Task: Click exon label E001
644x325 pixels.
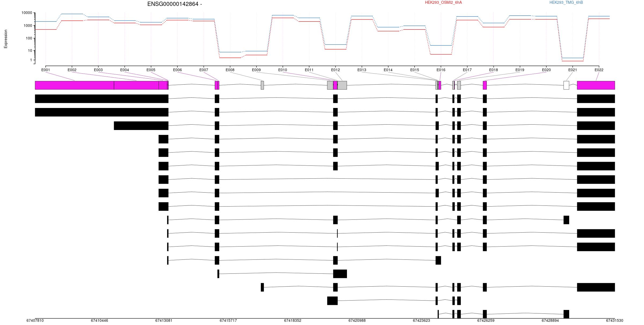Action: point(46,70)
